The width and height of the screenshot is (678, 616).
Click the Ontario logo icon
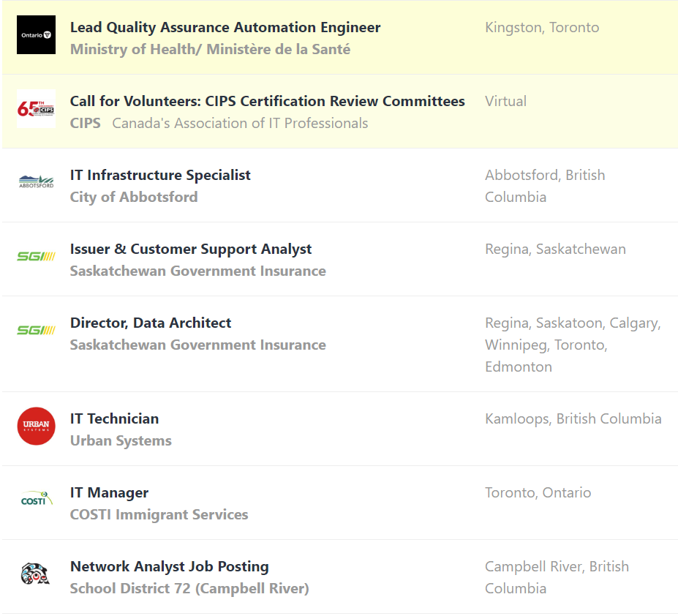36,35
